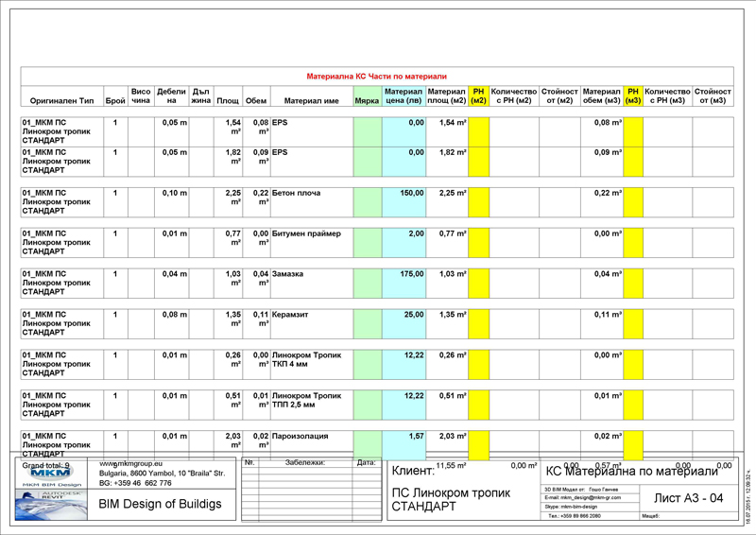Viewport: 756px width, 535px height.
Task: Click the yellow 'РН (м2)' header
Action: pos(478,96)
